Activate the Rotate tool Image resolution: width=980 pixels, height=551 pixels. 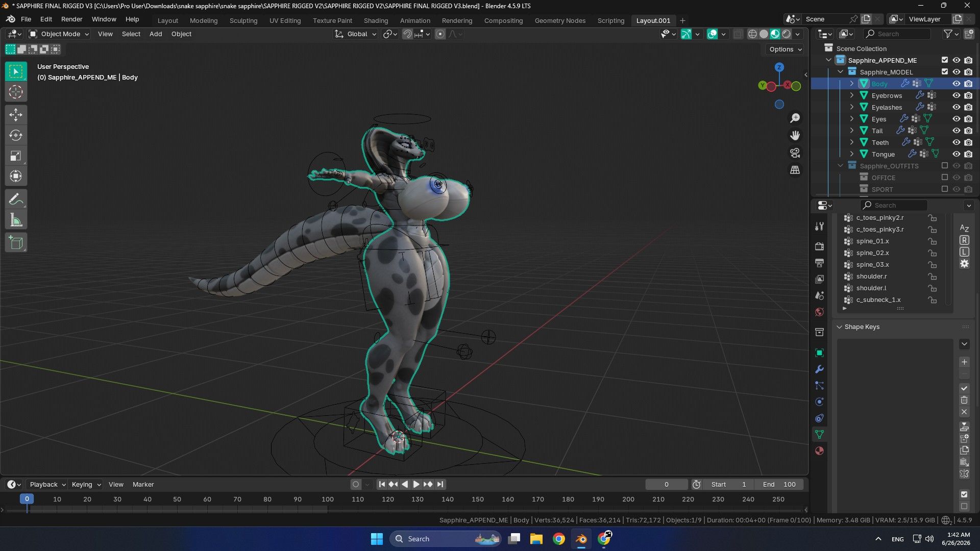(16, 135)
